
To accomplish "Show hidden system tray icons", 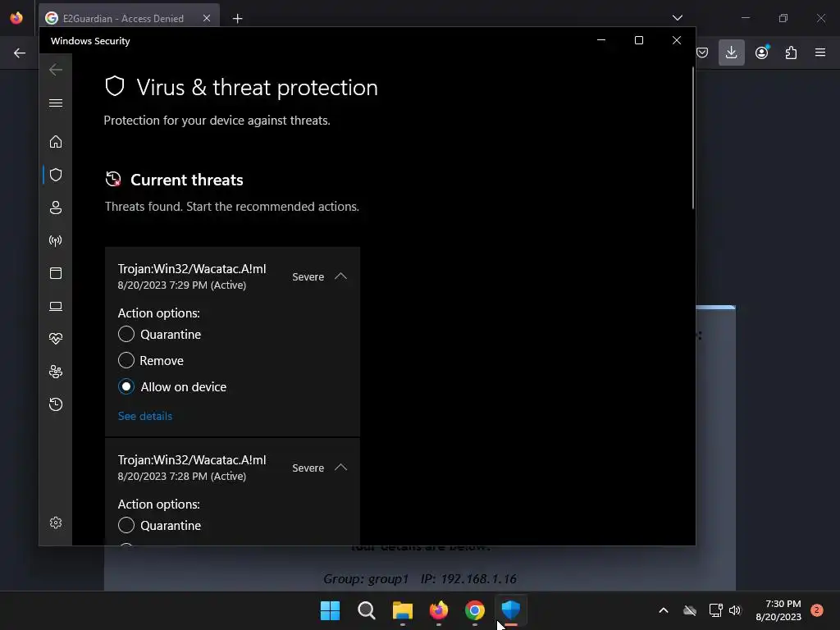I will [x=663, y=610].
